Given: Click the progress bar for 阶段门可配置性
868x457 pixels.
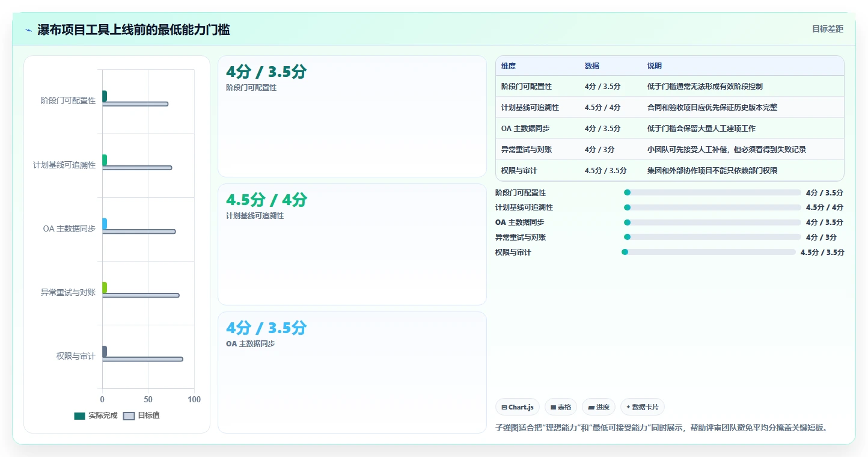Looking at the screenshot, I should 713,192.
